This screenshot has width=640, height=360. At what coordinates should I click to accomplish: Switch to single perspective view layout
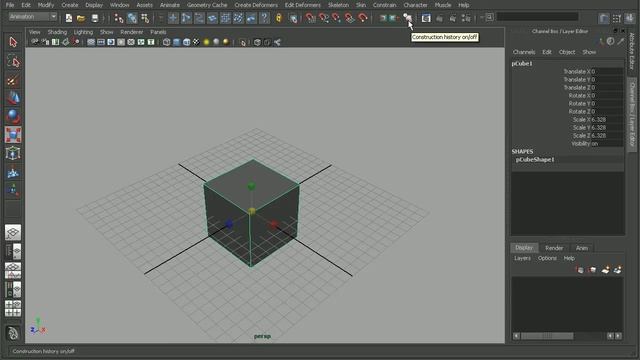point(13,233)
